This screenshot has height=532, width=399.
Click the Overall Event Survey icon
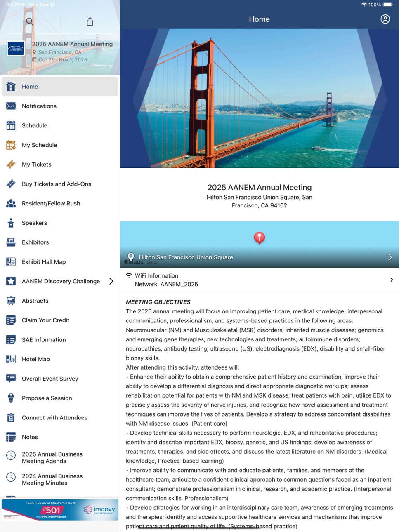pyautogui.click(x=11, y=379)
